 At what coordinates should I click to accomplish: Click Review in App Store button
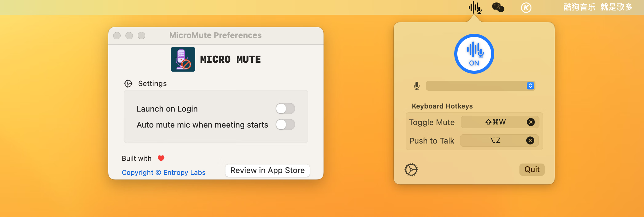click(x=267, y=170)
